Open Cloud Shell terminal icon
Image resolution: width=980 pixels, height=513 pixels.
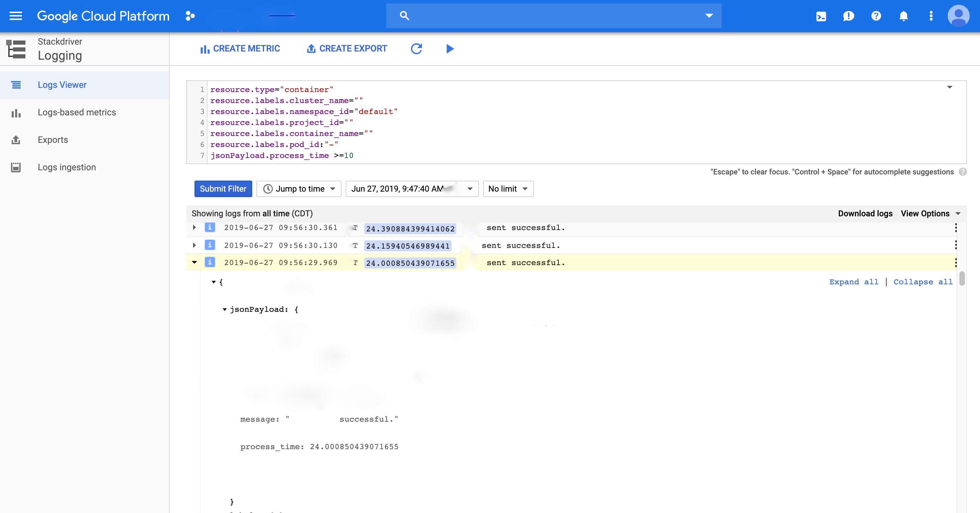pos(821,16)
